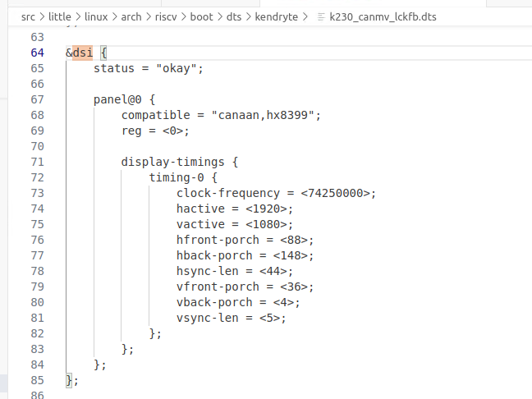Viewport: 532px width, 399px height.
Task: Place cursor on highlighted &dsi node
Action: pyautogui.click(x=82, y=53)
